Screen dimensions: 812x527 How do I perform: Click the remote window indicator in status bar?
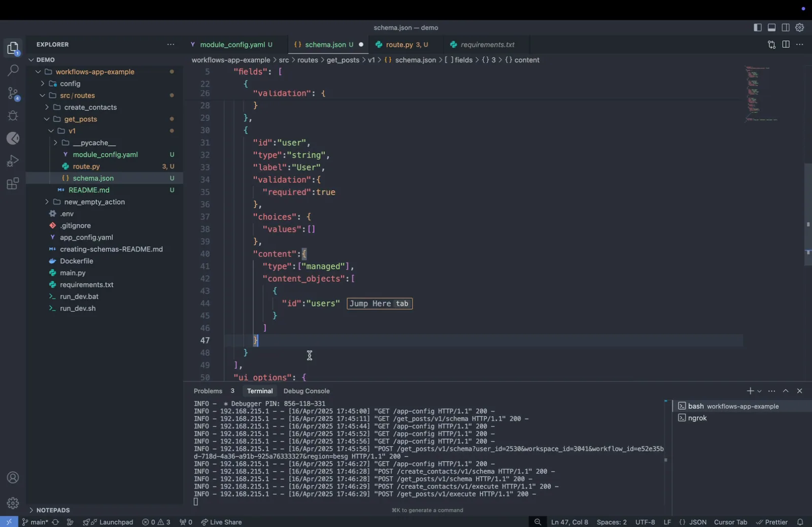pos(9,522)
